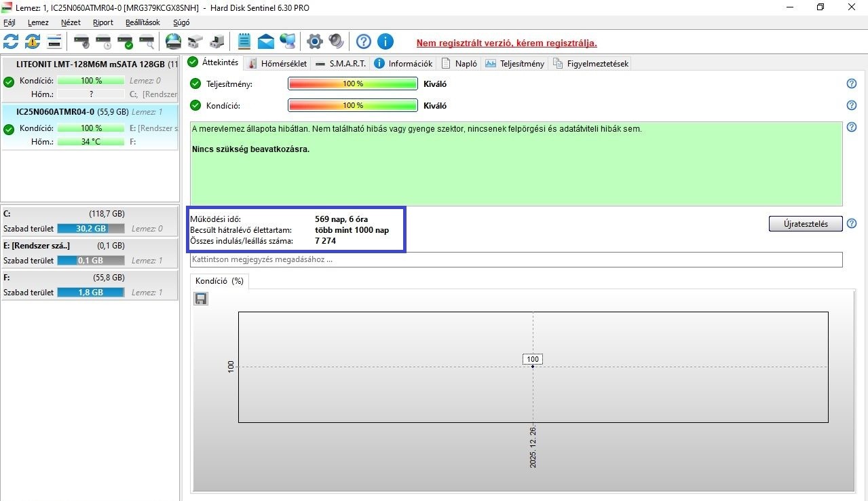This screenshot has height=501, width=868.
Task: Open the Beállítások menu
Action: (x=143, y=22)
